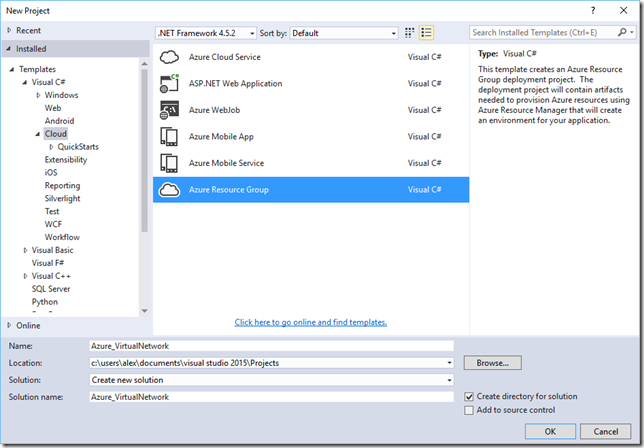644x448 pixels.
Task: Click the Azure Cloud Service template icon
Action: (169, 57)
